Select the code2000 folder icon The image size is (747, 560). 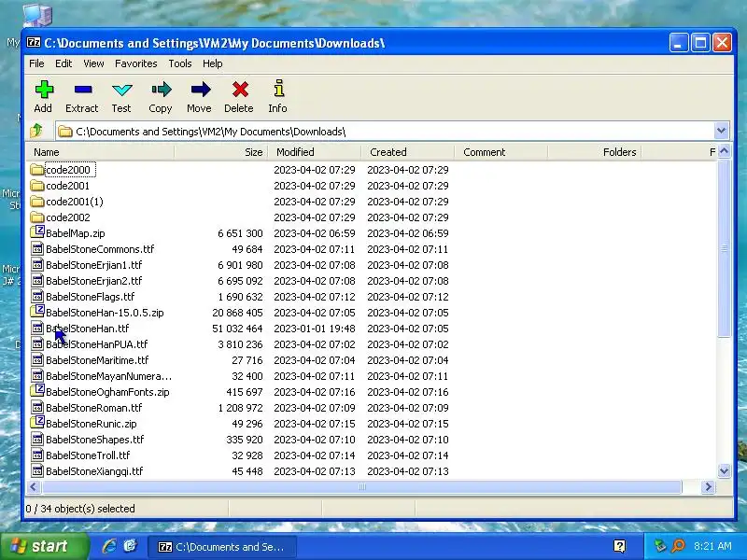tap(36, 170)
